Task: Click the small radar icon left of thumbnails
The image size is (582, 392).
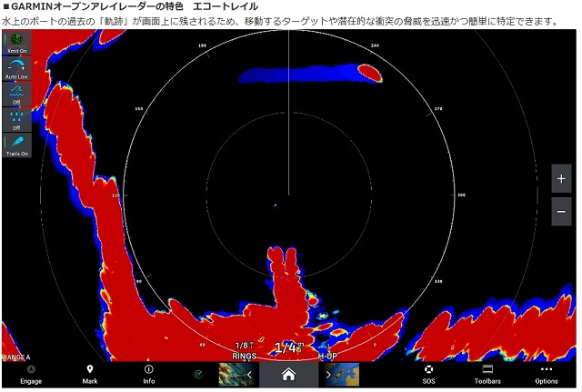Action: pos(197,374)
